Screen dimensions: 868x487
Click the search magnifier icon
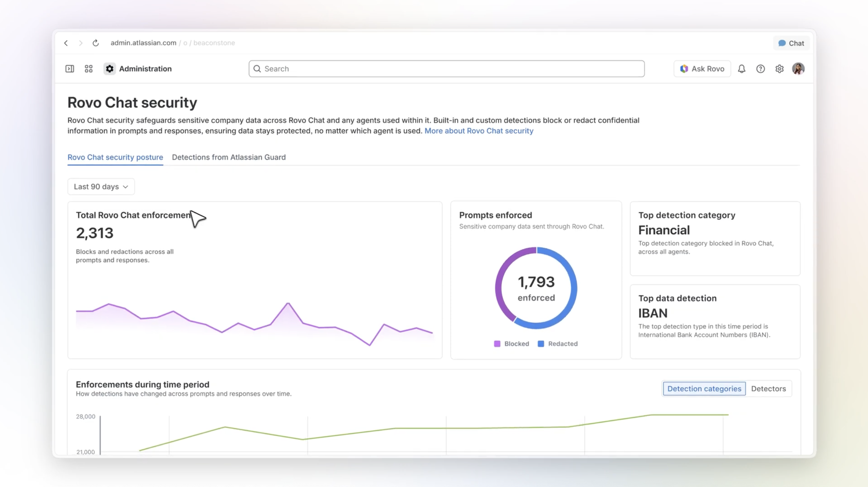(257, 69)
